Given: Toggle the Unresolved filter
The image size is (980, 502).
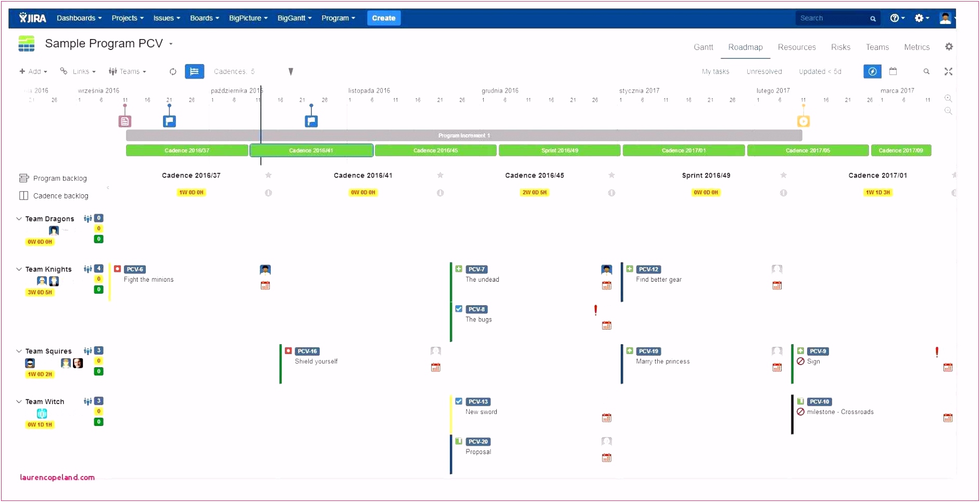Looking at the screenshot, I should point(764,71).
